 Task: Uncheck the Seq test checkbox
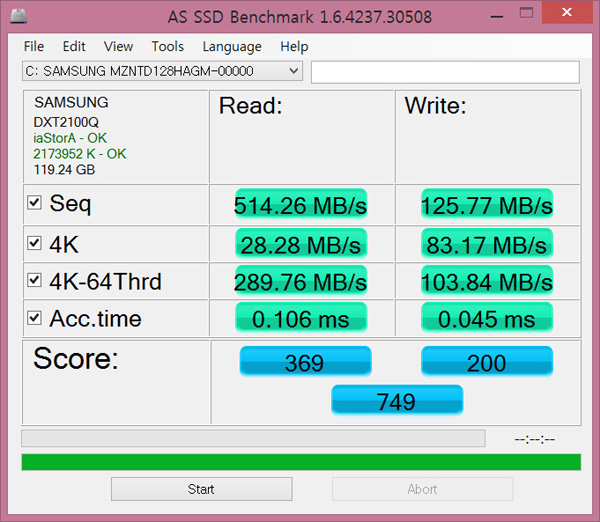pos(34,203)
